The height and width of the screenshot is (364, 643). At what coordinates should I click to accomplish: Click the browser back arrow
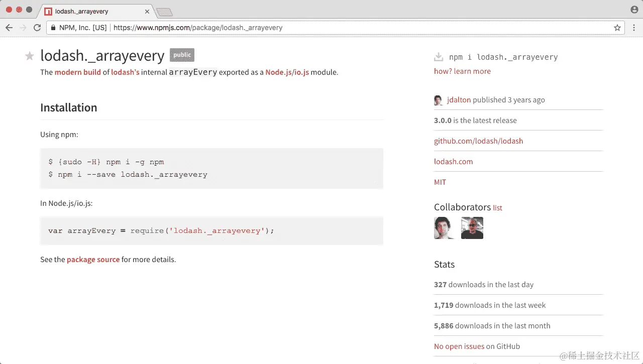point(9,28)
